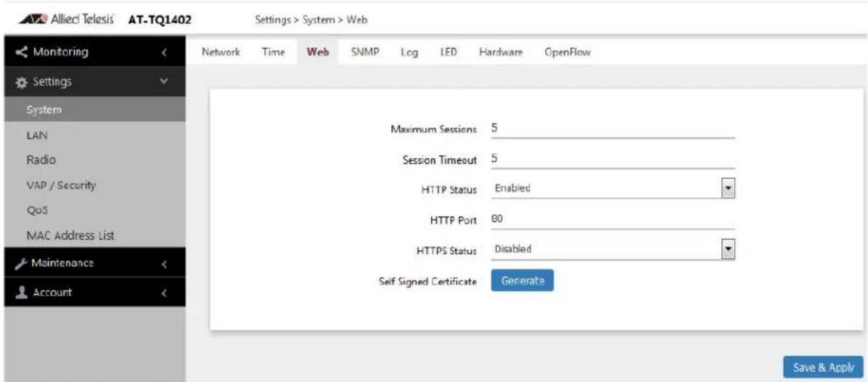The image size is (868, 382).
Task: Expand the Monitoring menu chevron
Action: coord(164,53)
